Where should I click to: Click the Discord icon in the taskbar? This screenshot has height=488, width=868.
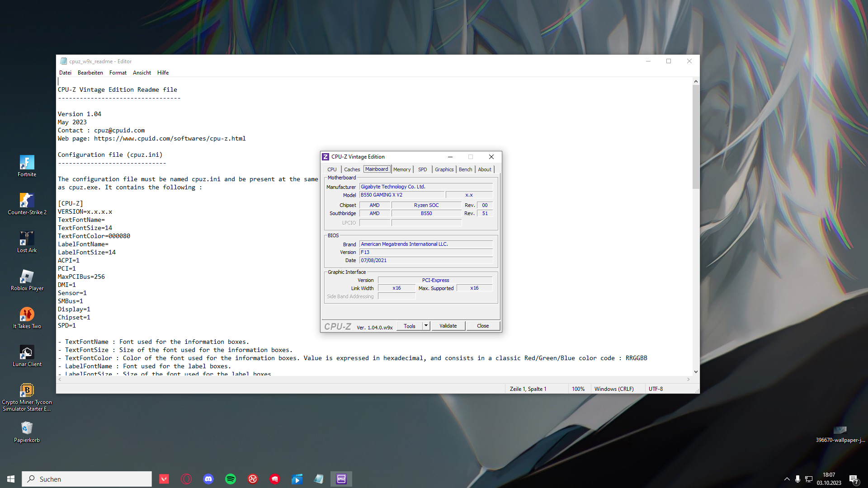click(x=208, y=479)
